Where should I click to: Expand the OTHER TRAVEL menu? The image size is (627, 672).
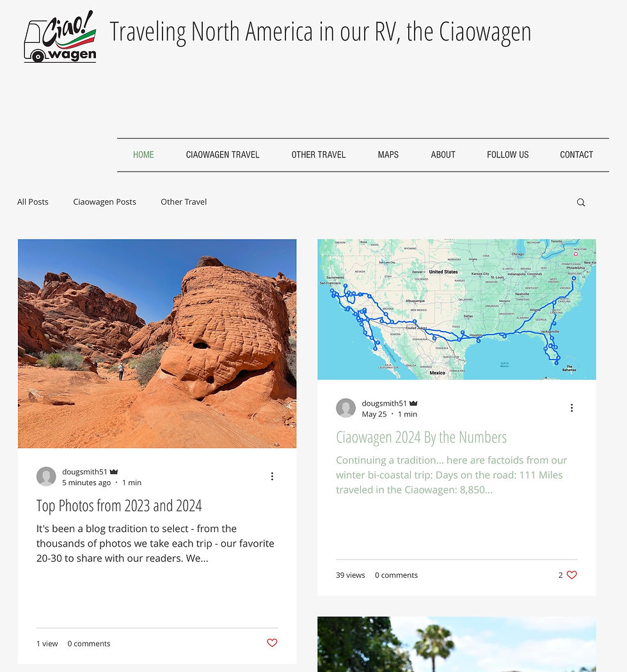point(319,155)
